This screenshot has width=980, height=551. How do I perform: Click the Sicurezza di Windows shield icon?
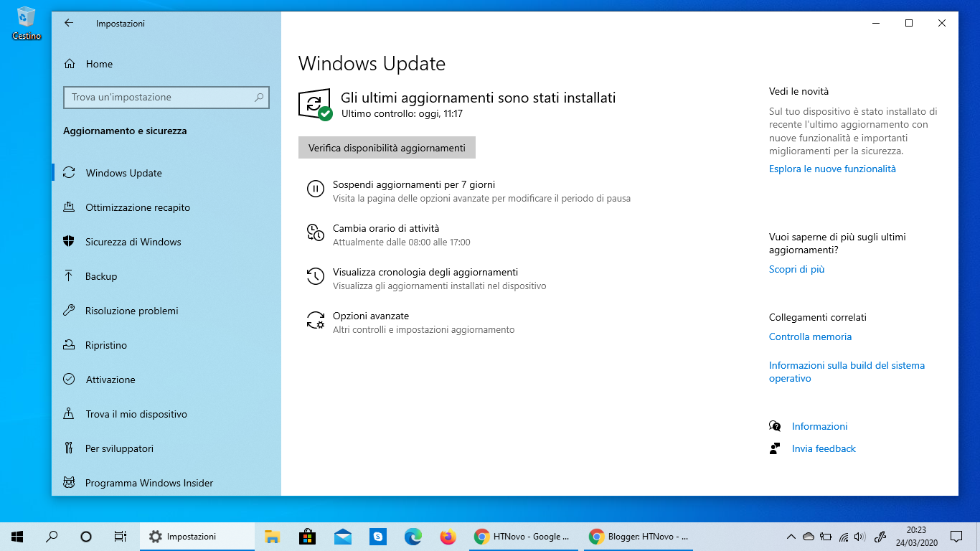click(x=69, y=242)
